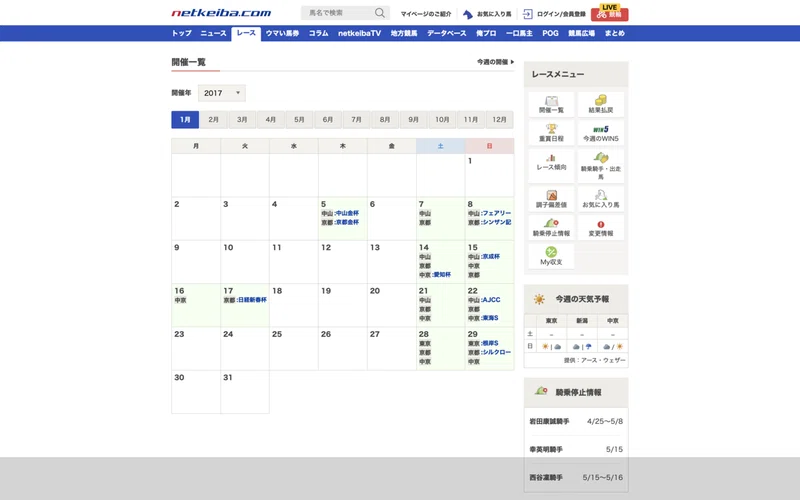Open 根岸S race on January 29
Screen dimensions: 800x500
click(490, 343)
